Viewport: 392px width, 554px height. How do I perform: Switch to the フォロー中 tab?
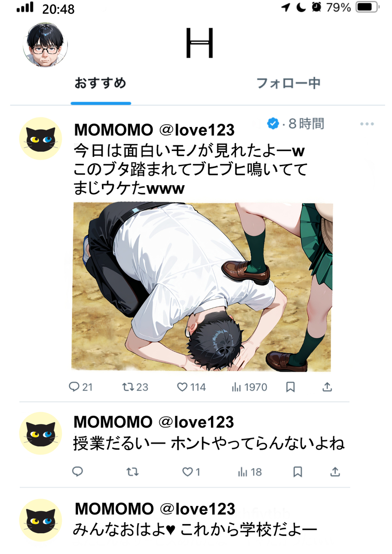[x=288, y=84]
